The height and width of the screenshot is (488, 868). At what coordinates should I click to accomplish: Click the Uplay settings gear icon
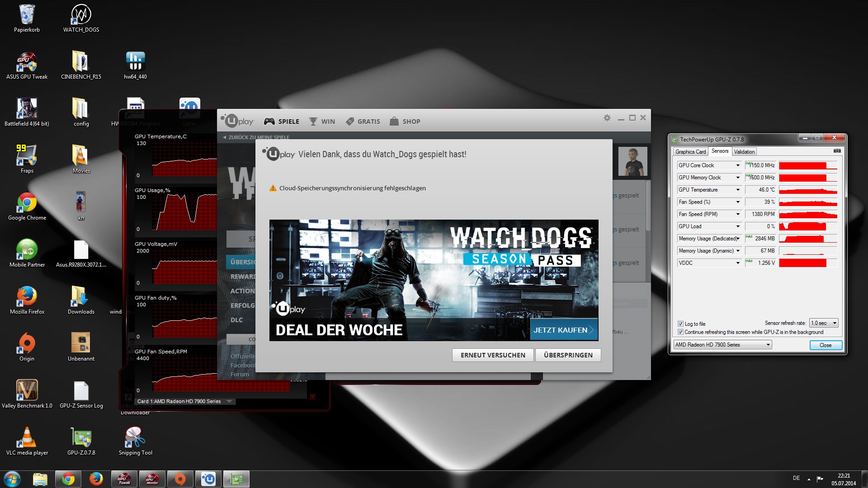point(607,118)
